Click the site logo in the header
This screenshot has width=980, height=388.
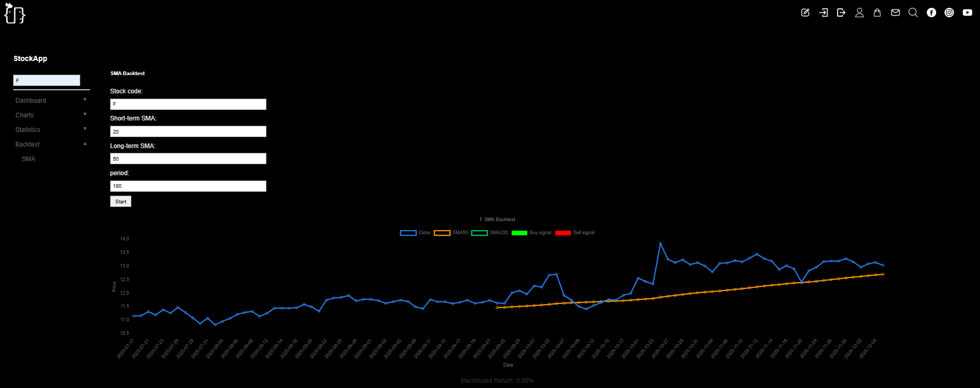(15, 14)
